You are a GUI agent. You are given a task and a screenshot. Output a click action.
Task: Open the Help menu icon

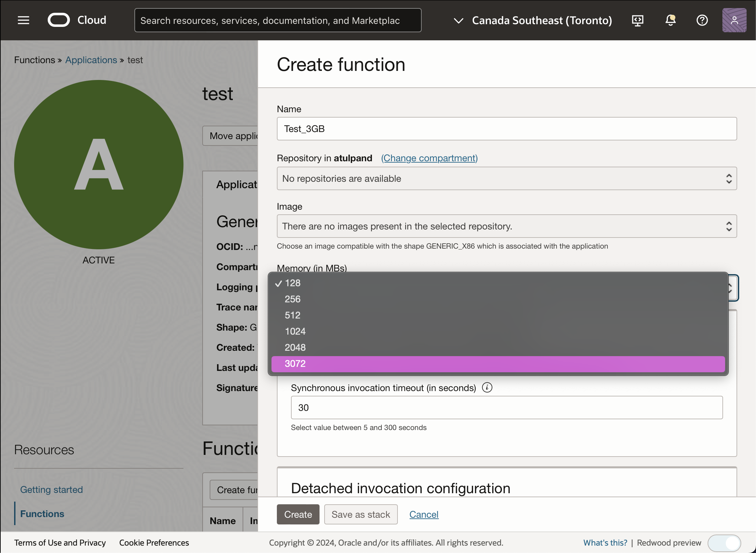(702, 20)
